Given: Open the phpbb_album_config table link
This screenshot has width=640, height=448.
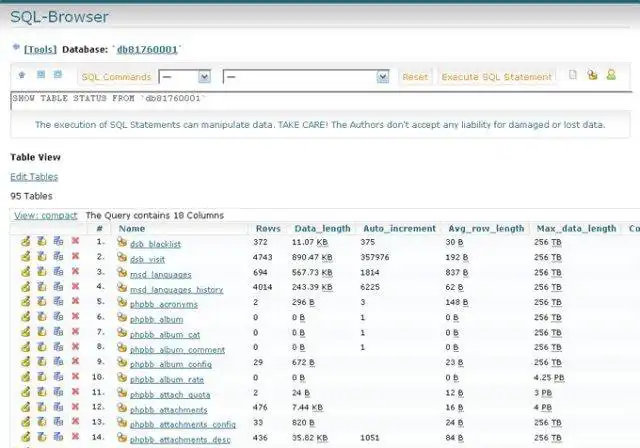Looking at the screenshot, I should [171, 364].
